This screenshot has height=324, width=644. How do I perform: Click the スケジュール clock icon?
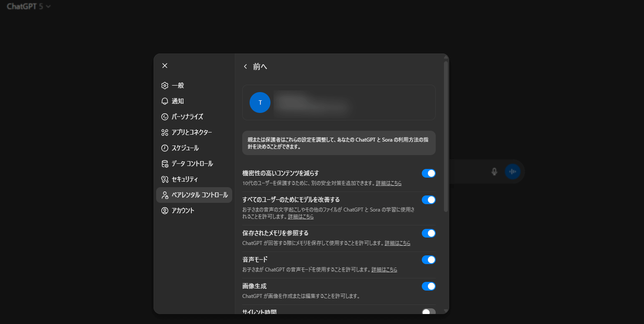click(164, 148)
